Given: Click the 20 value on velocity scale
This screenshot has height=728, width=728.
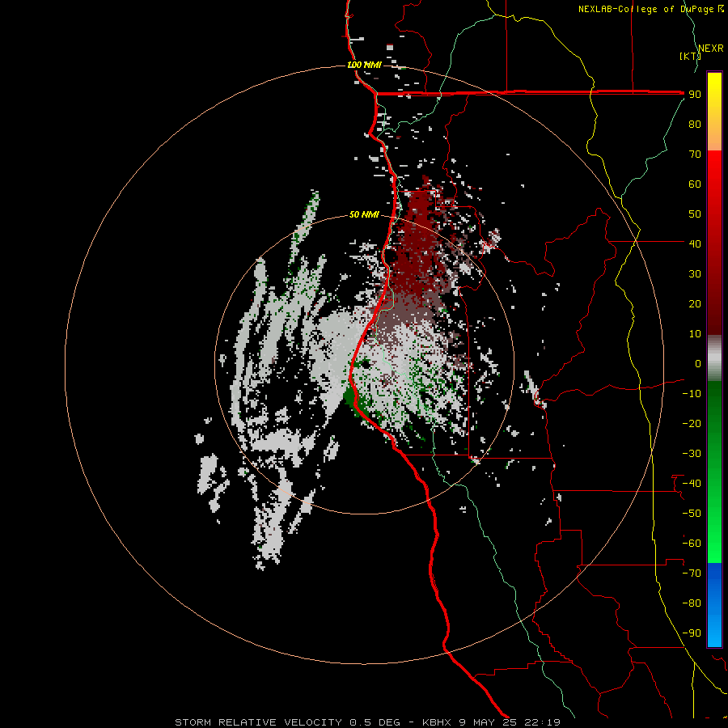Looking at the screenshot, I should [x=695, y=304].
